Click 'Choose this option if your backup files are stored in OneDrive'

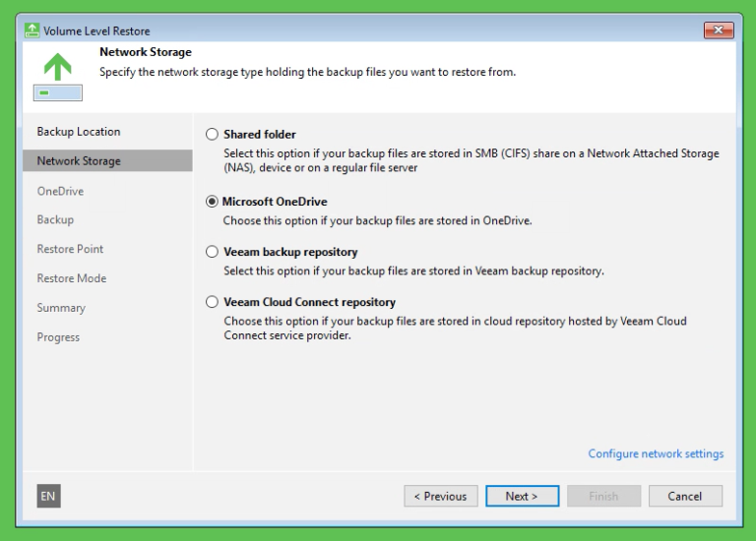377,220
